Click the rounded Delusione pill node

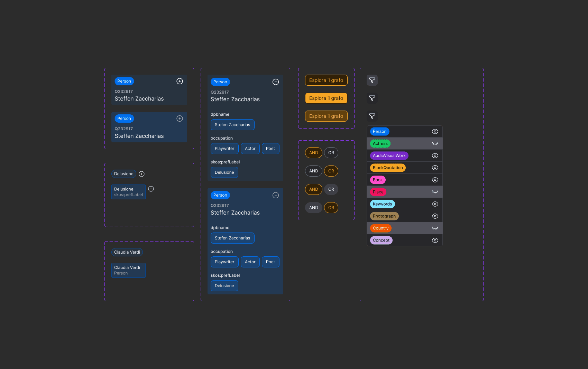click(x=124, y=174)
